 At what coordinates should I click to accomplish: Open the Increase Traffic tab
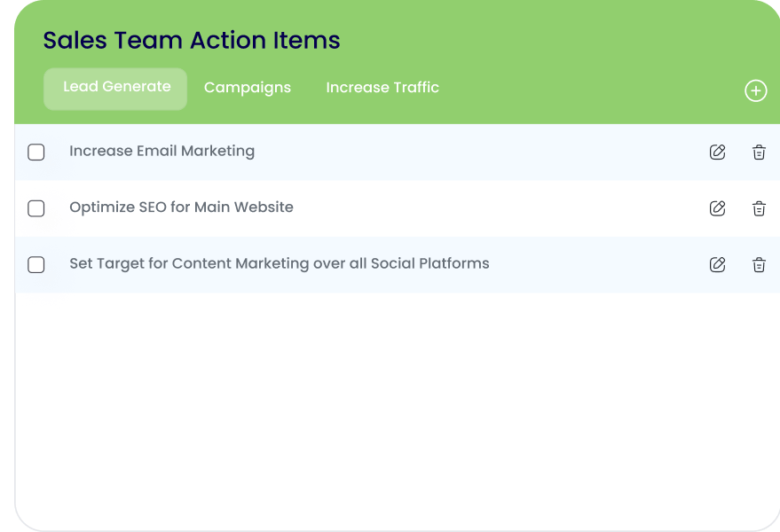(x=382, y=88)
